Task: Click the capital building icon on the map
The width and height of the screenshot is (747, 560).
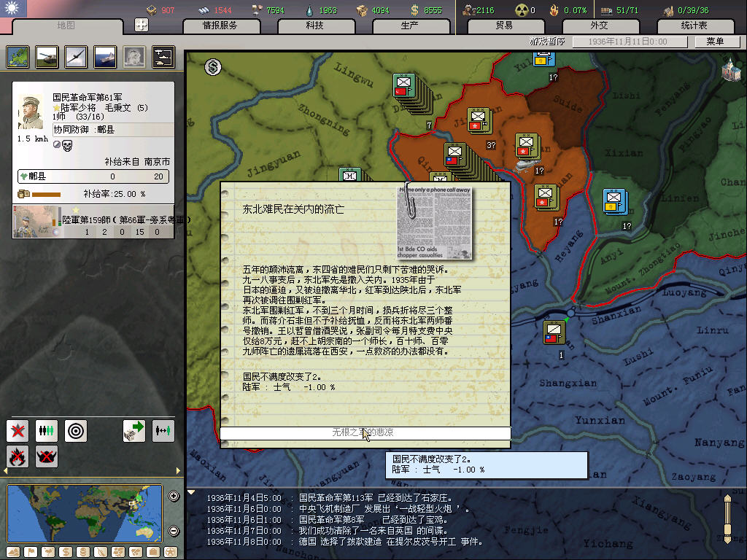Action: (729, 70)
